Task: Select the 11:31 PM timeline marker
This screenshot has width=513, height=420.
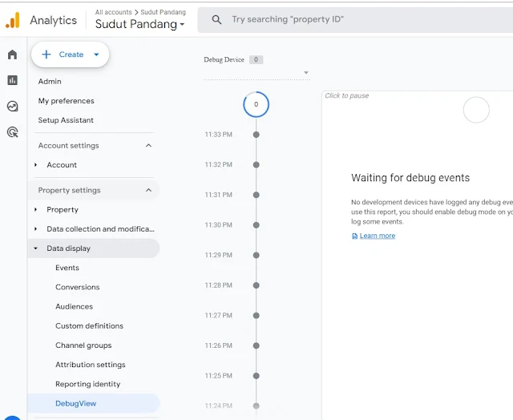Action: click(x=256, y=195)
